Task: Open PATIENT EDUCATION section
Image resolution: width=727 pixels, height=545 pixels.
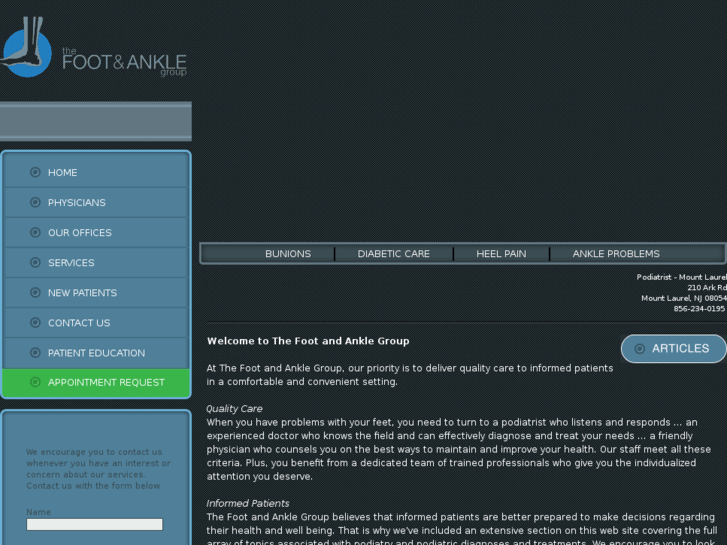Action: tap(96, 353)
